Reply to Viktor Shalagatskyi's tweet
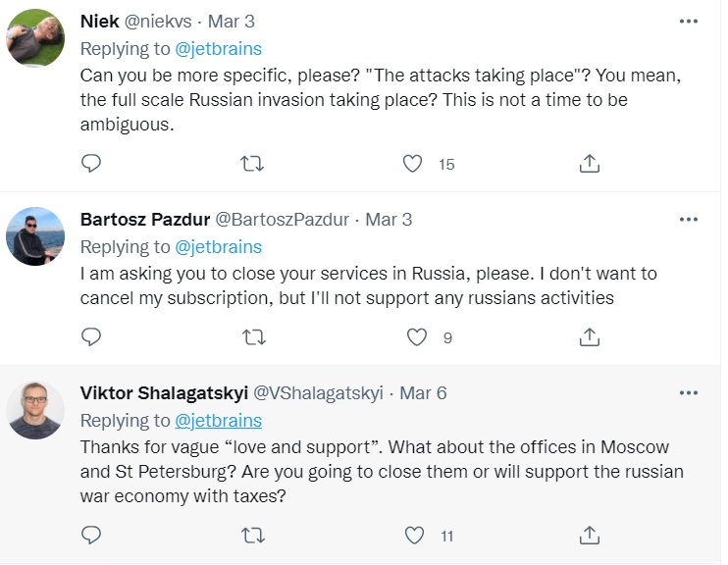 point(91,536)
